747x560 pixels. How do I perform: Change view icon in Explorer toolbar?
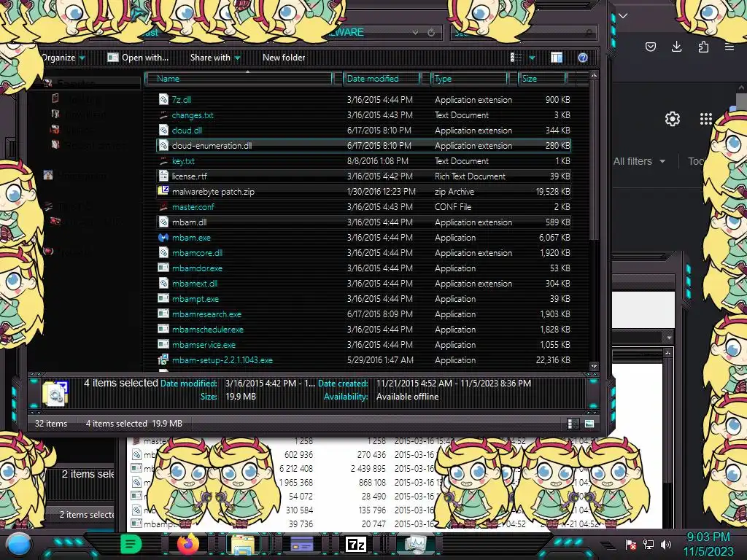coord(516,58)
